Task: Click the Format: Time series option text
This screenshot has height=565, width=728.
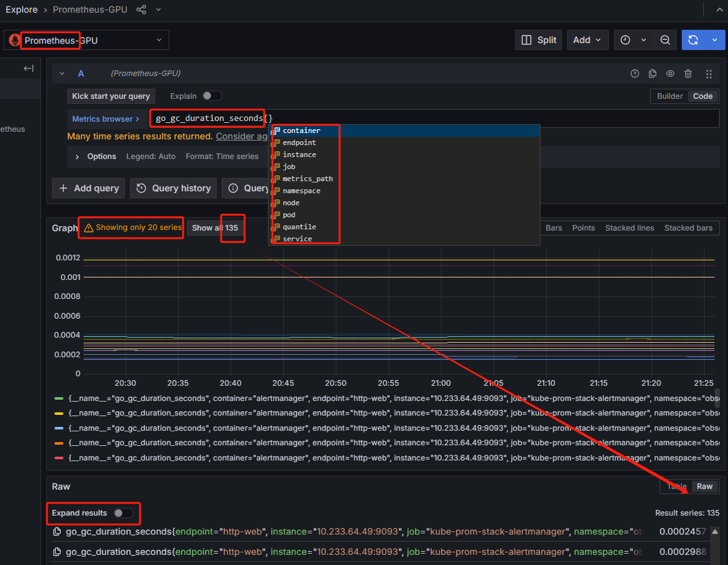Action: click(222, 156)
